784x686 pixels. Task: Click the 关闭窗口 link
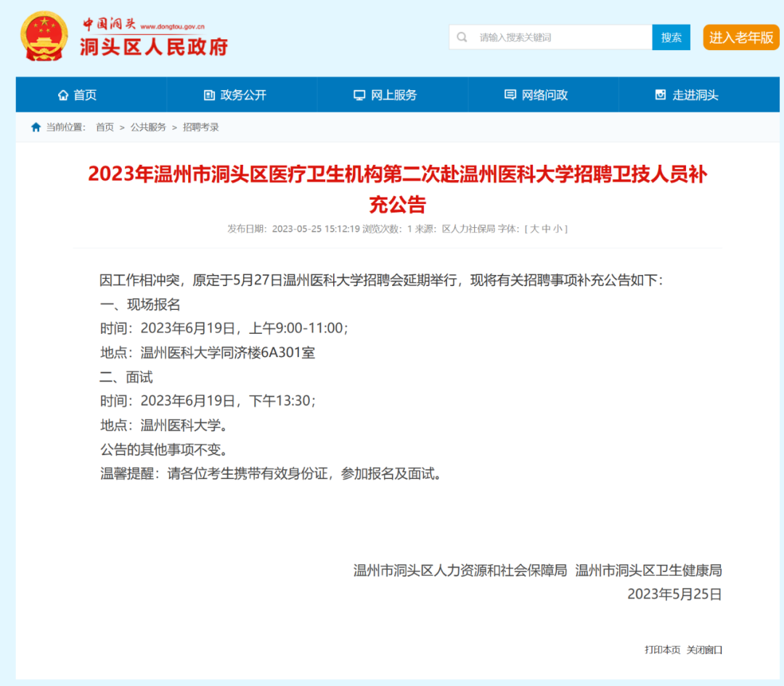[703, 650]
